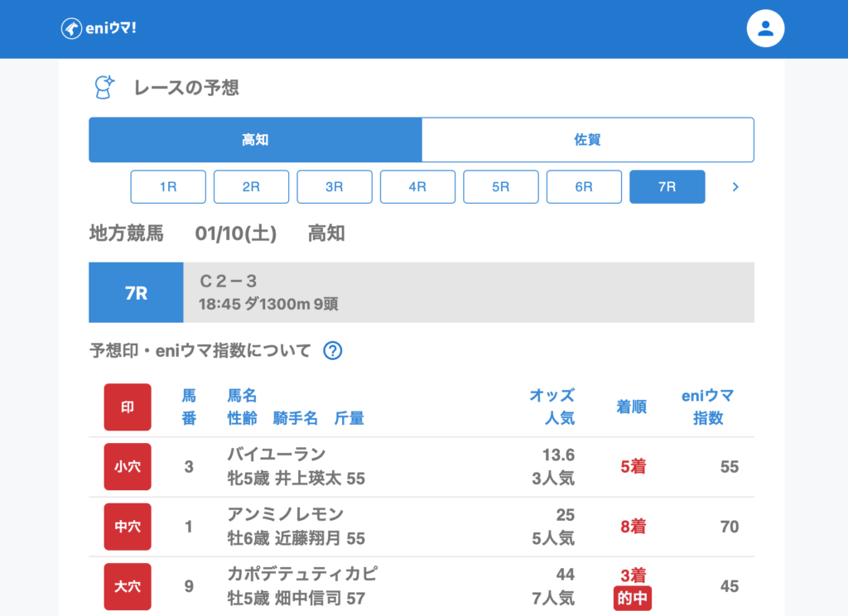Image resolution: width=848 pixels, height=616 pixels.
Task: Click the 中穴 prediction mark badge
Action: point(128,527)
